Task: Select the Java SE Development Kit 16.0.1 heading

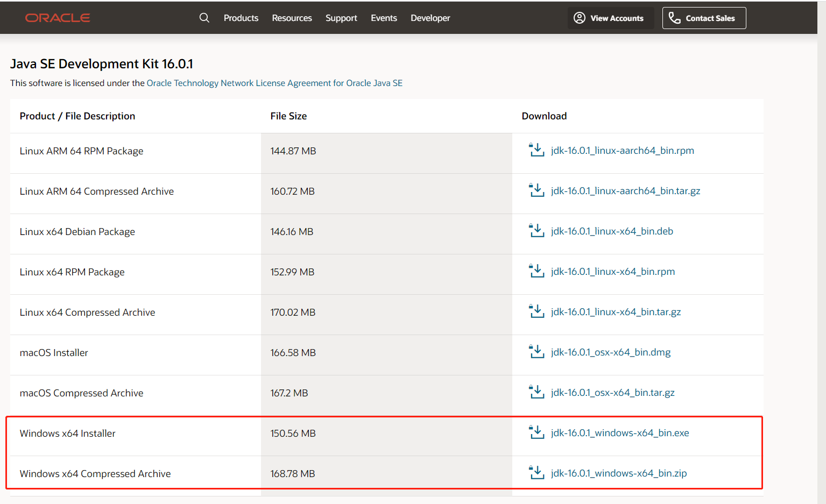Action: 102,64
